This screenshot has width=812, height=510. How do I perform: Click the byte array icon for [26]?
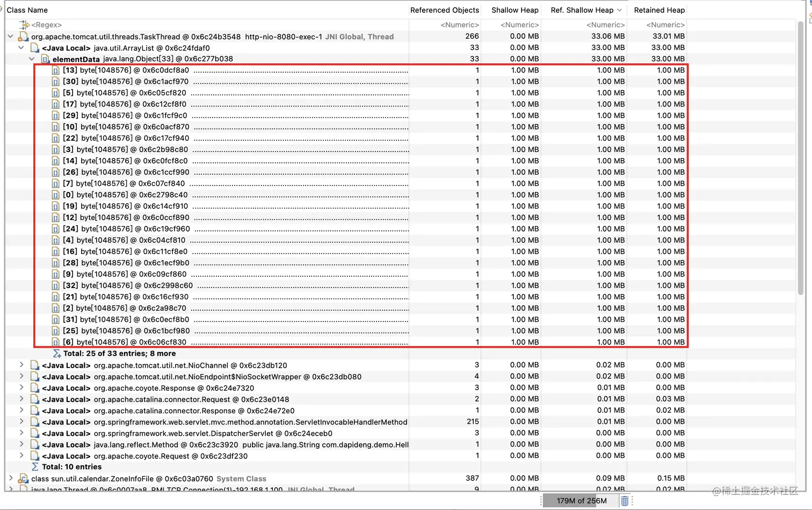pyautogui.click(x=55, y=172)
